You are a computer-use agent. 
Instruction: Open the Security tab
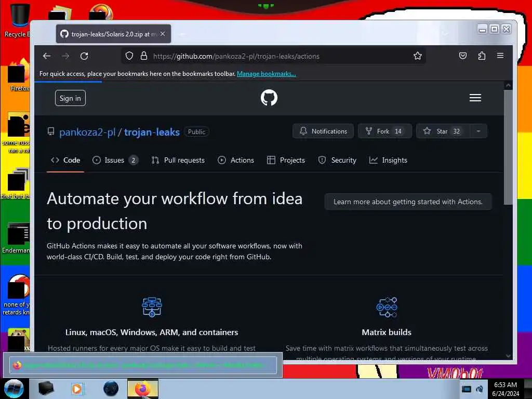tap(337, 160)
